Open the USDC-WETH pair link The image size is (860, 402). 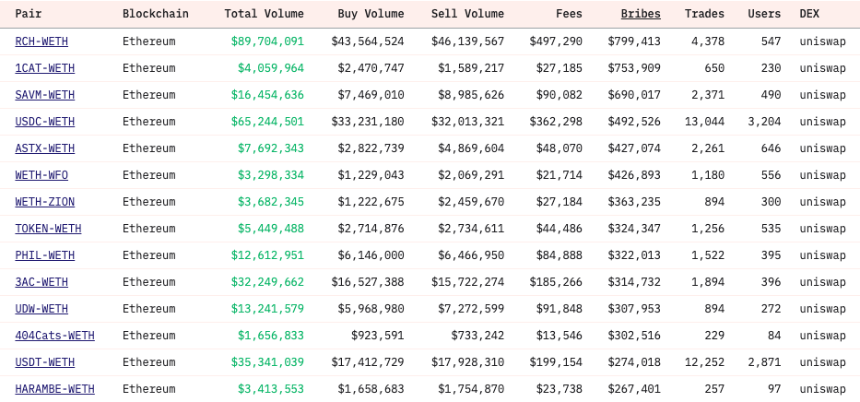coord(45,121)
